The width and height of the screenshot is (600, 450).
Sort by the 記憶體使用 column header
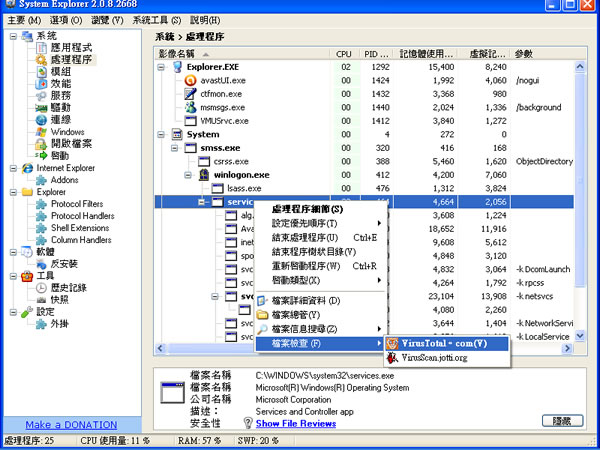tap(426, 54)
